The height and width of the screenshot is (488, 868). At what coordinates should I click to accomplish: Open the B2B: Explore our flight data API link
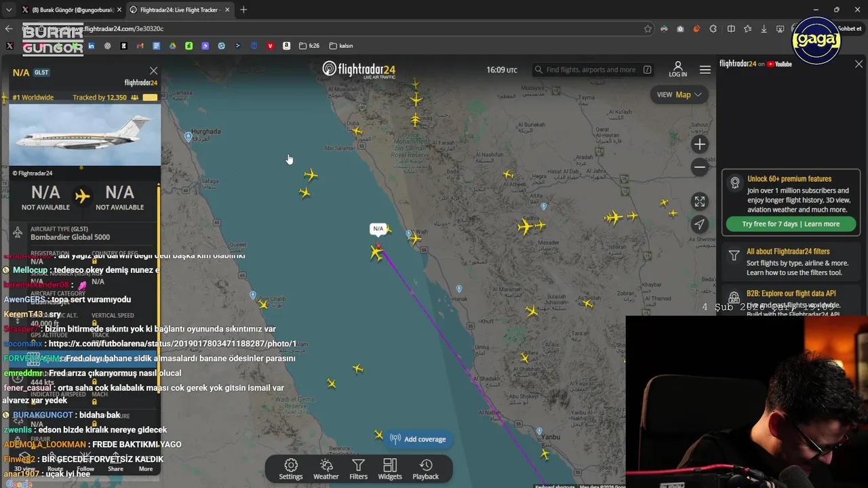[791, 293]
